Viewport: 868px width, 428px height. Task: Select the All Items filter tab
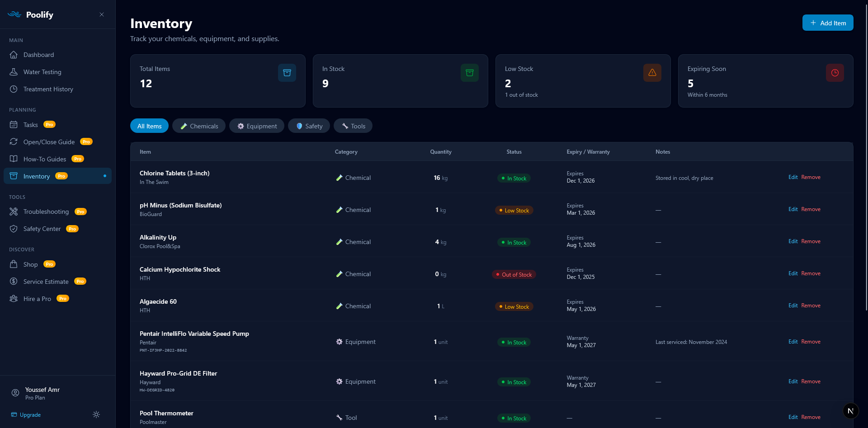point(149,126)
